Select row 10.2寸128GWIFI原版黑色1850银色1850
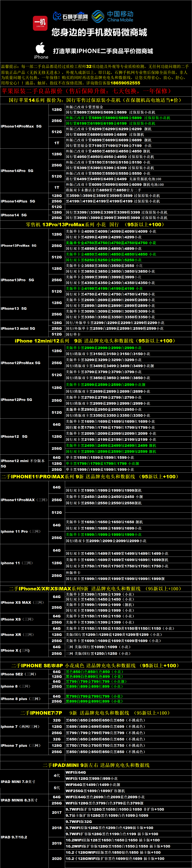The width and height of the screenshot is (192, 868). point(128,852)
